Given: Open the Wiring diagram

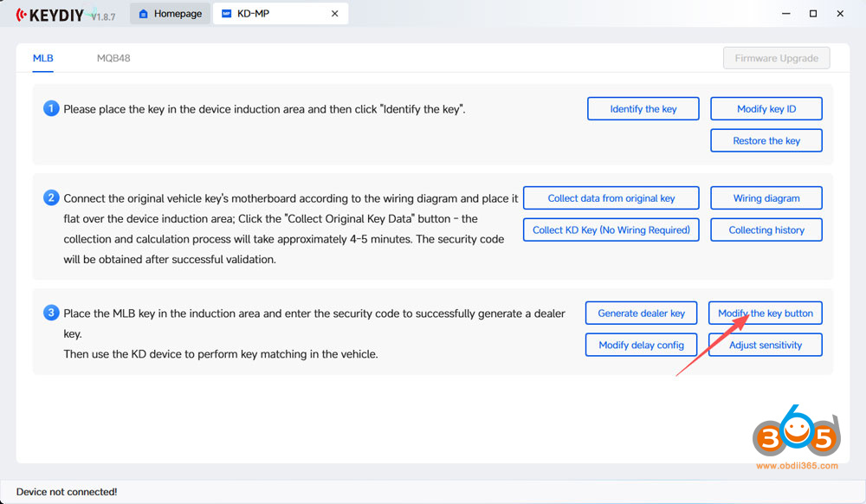Looking at the screenshot, I should pos(766,198).
